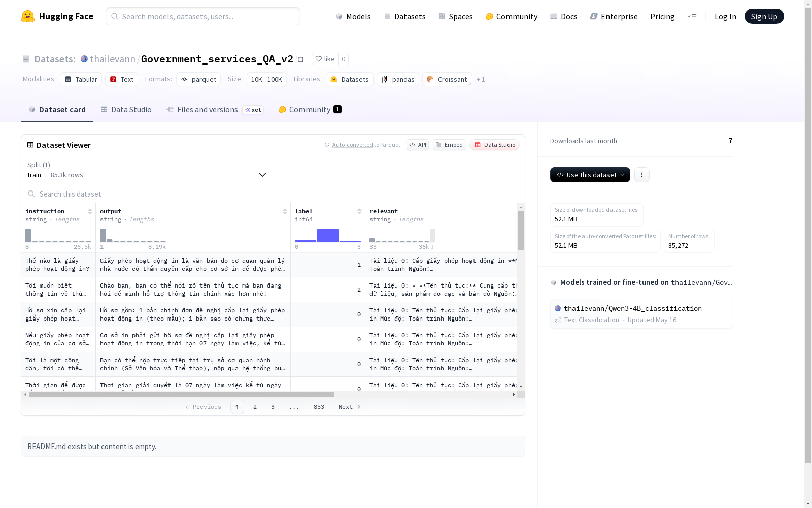Select the 10K - 100K size tag
Viewport: 812px width, 508px height.
pyautogui.click(x=266, y=79)
